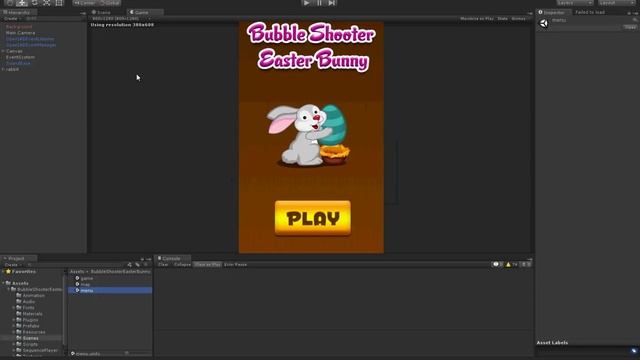Start Play mode with the Play button
Image resolution: width=640 pixels, height=360 pixels.
pos(307,2)
